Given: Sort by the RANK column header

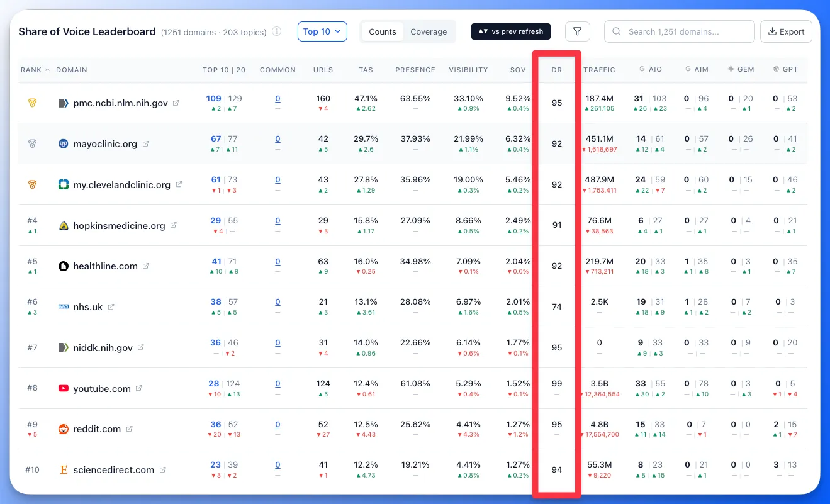Looking at the screenshot, I should tap(35, 70).
